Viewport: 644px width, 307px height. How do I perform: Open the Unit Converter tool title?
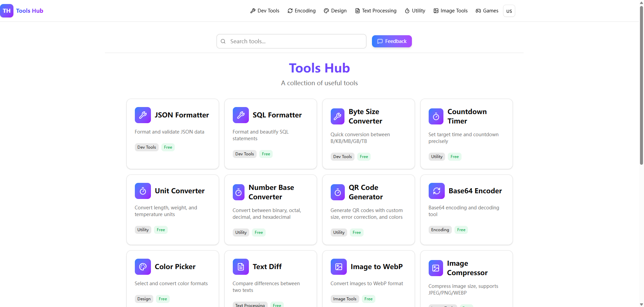point(179,191)
